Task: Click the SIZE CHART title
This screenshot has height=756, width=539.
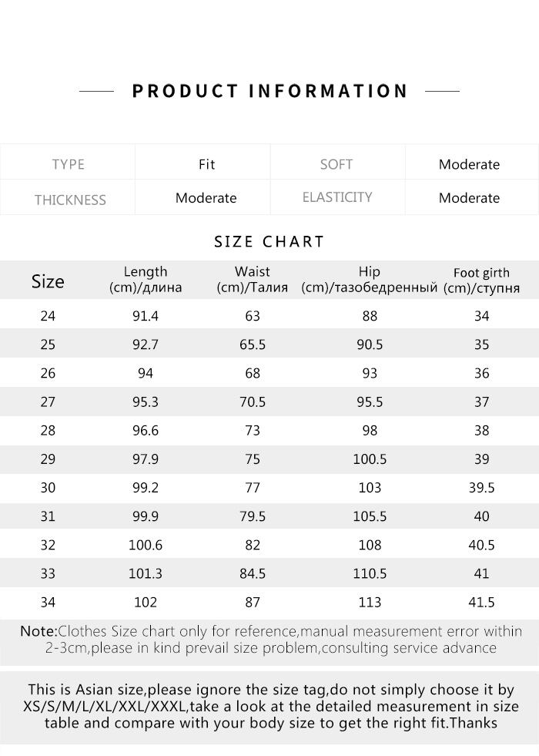Action: click(x=269, y=242)
